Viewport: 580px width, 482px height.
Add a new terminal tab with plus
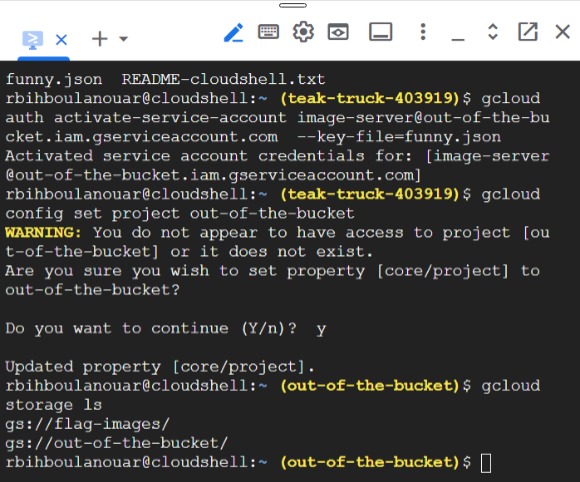100,39
